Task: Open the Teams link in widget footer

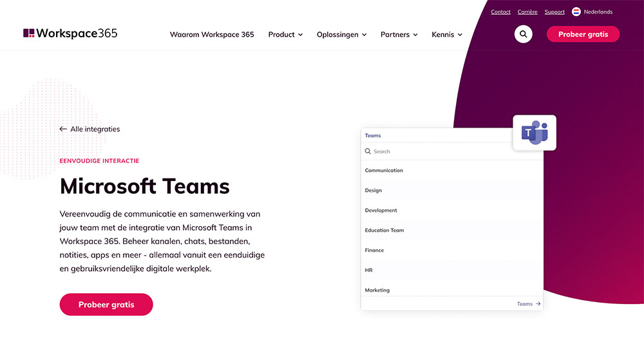Action: (x=529, y=303)
